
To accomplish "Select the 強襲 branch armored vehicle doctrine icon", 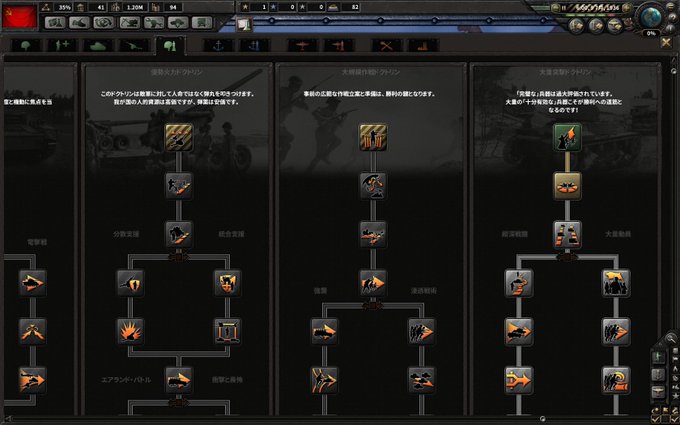I will 324,332.
